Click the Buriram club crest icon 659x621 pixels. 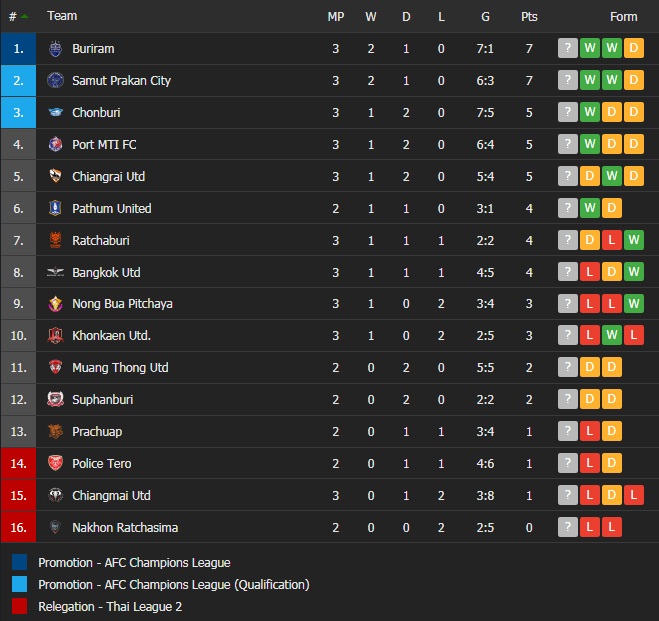55,49
